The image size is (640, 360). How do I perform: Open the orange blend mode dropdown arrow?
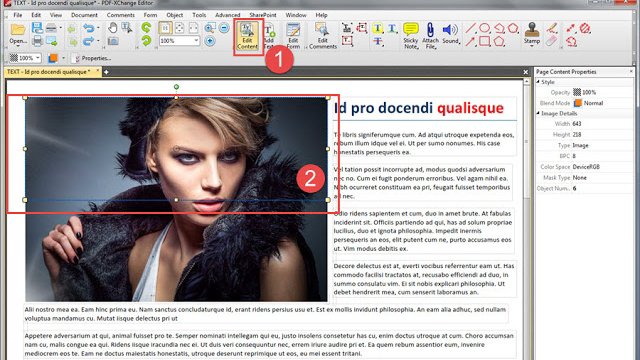pos(63,58)
